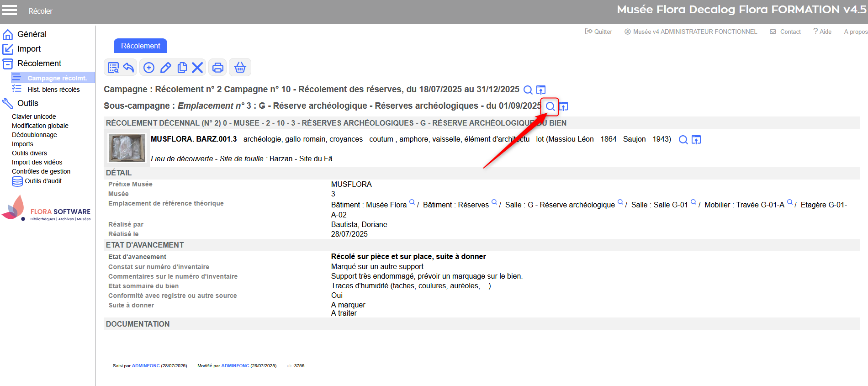Click the return/back arrow toolbar icon
Screen dimensions: 868x386
(x=129, y=68)
